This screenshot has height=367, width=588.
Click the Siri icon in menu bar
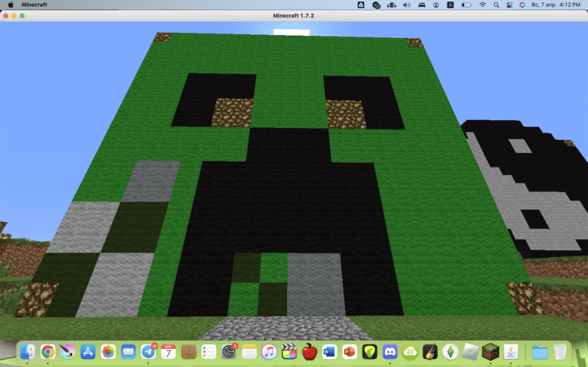522,4
